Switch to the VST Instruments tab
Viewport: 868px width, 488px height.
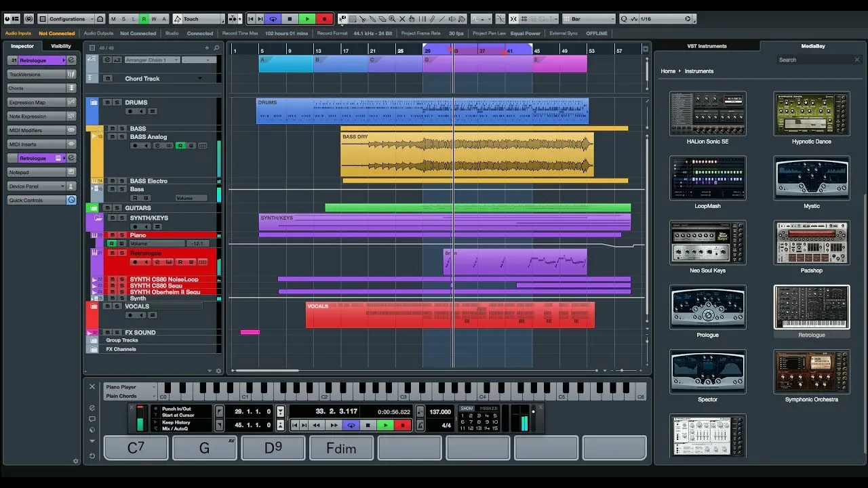point(707,46)
